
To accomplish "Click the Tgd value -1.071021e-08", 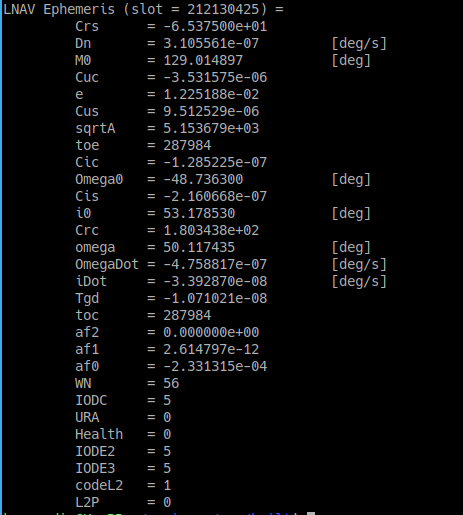I will point(215,298).
